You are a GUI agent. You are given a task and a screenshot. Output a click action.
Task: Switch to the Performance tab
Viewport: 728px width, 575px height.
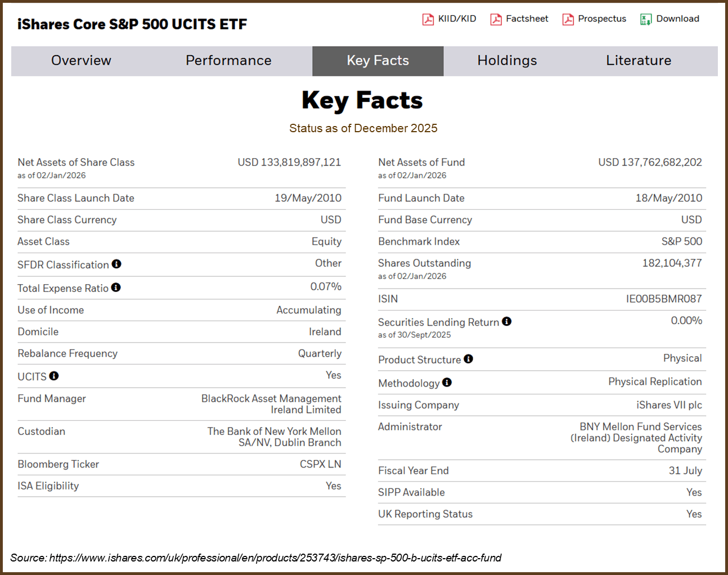tap(228, 61)
